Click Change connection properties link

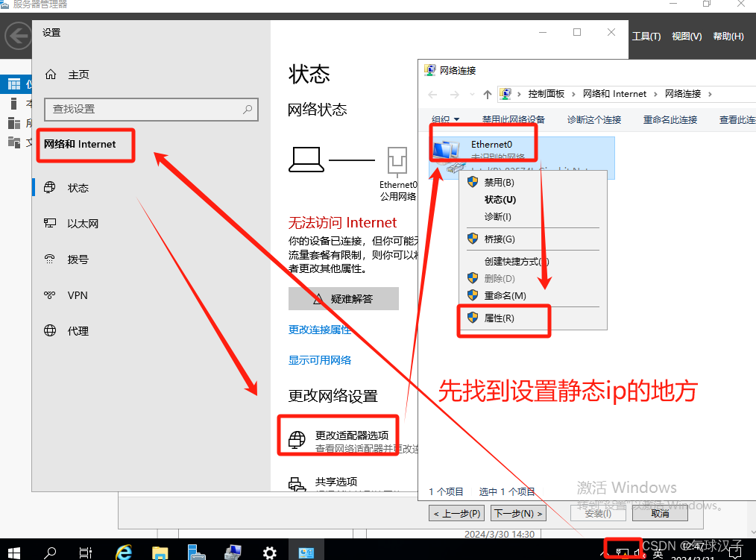pyautogui.click(x=320, y=330)
